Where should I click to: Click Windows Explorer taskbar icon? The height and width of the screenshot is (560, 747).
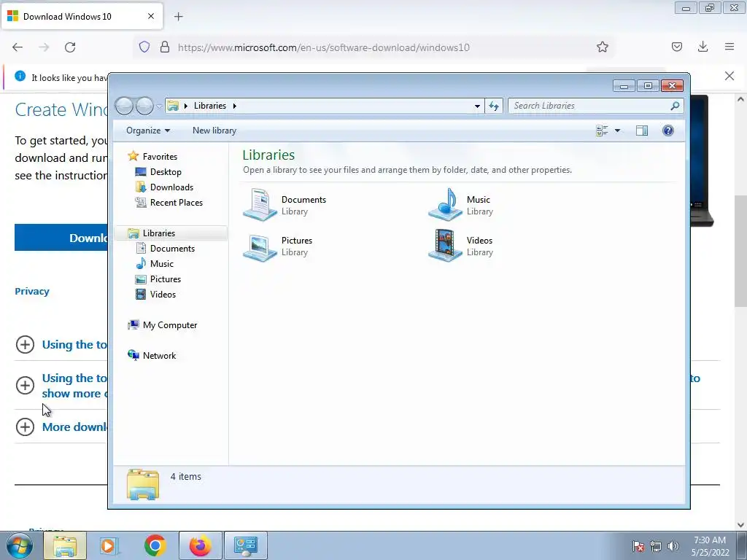tap(65, 545)
